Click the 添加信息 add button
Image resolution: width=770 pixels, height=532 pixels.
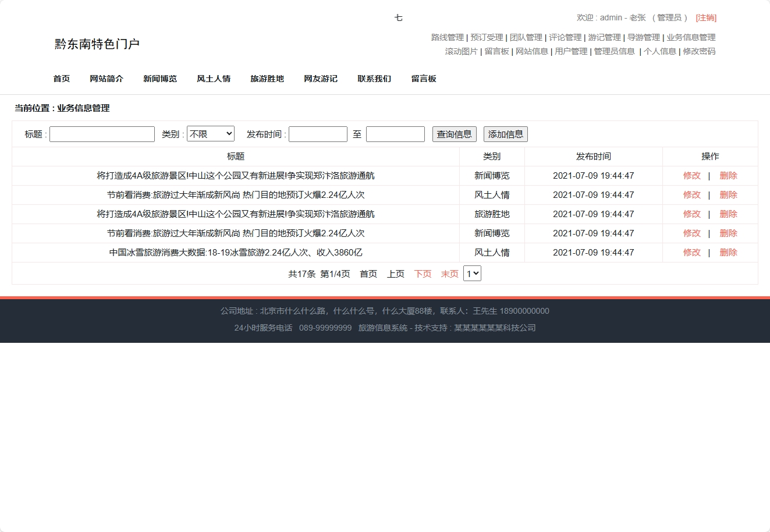505,134
